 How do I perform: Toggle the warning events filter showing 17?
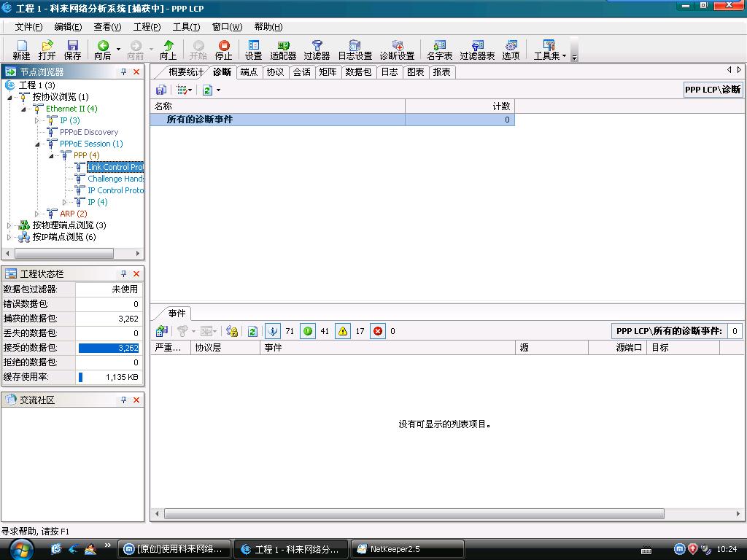343,331
